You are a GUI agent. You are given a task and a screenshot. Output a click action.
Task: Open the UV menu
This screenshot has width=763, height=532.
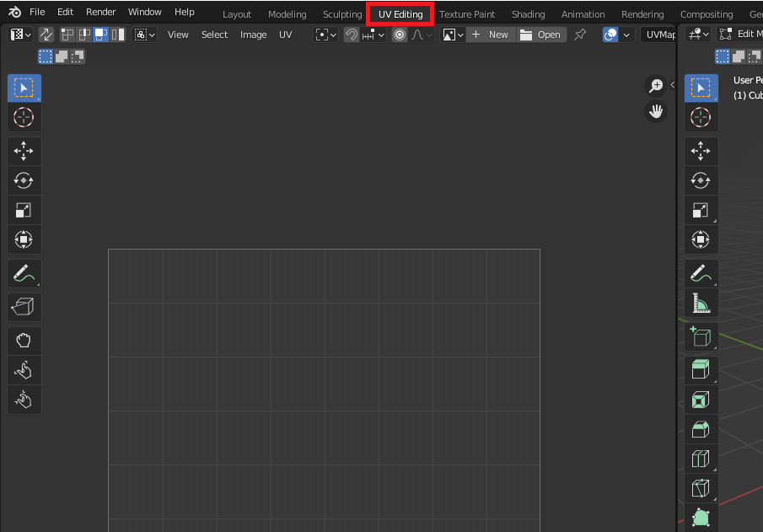(286, 35)
